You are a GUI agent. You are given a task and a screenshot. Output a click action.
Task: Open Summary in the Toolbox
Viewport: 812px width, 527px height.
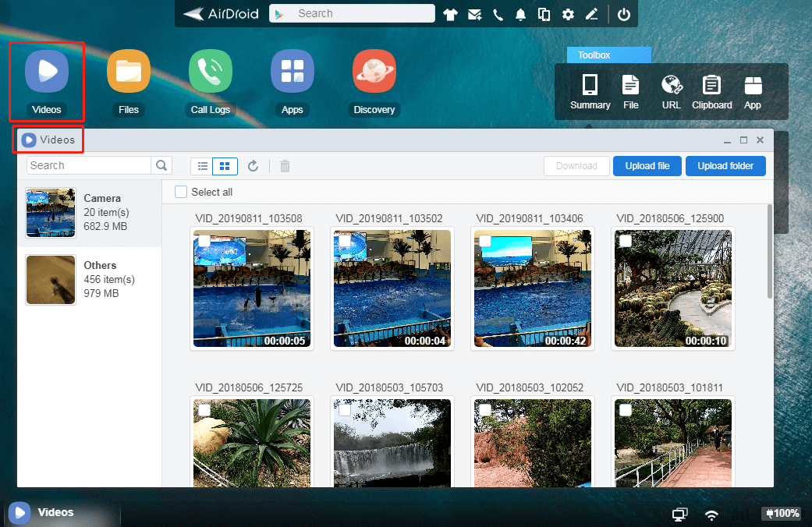pyautogui.click(x=590, y=91)
